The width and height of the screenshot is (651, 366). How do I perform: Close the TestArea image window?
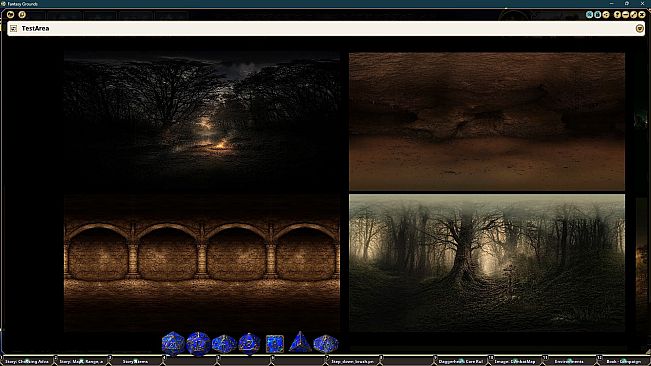tap(642, 15)
